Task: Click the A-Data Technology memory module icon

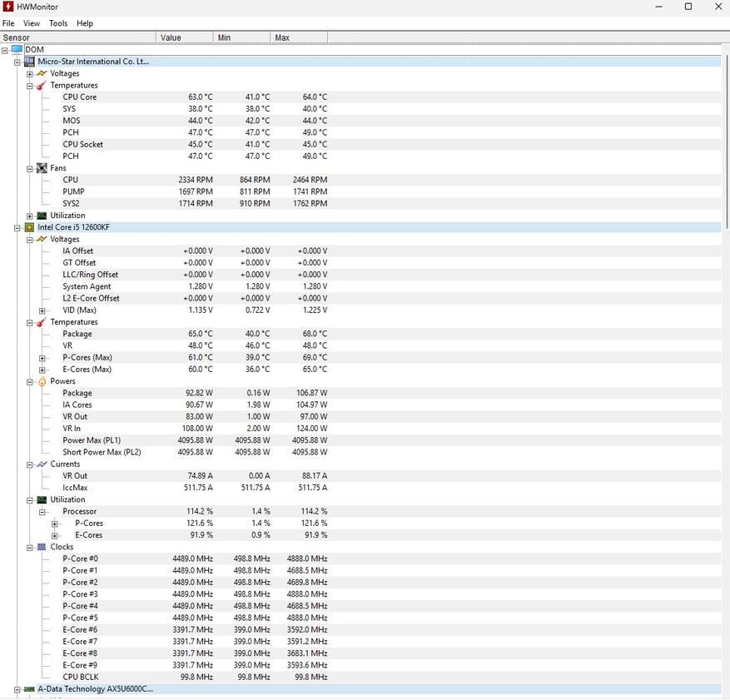Action: click(x=29, y=689)
